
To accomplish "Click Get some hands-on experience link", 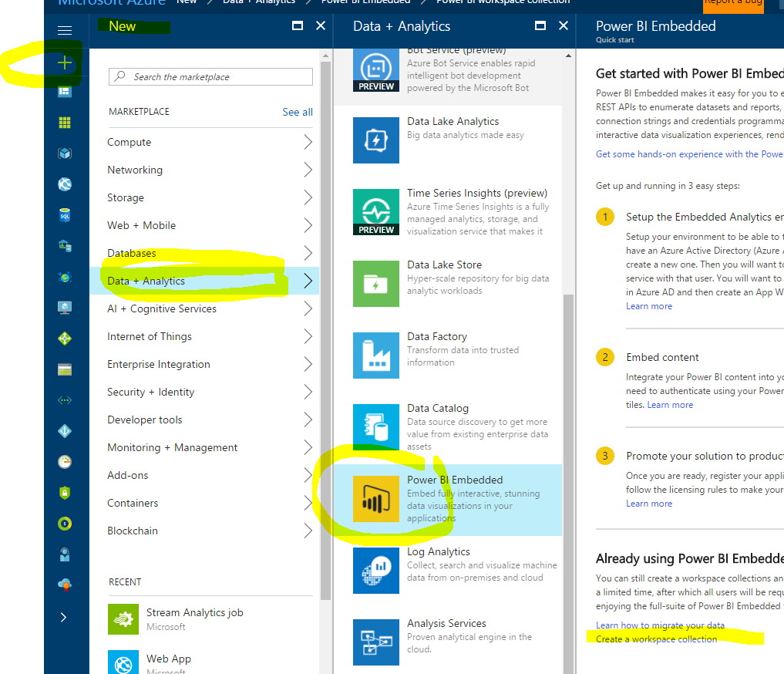I will (689, 154).
